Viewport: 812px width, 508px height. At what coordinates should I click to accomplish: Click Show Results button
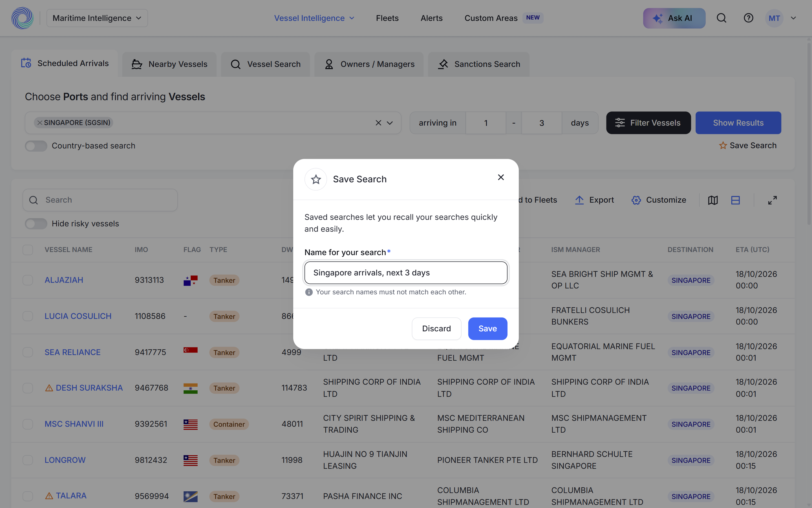(x=738, y=123)
